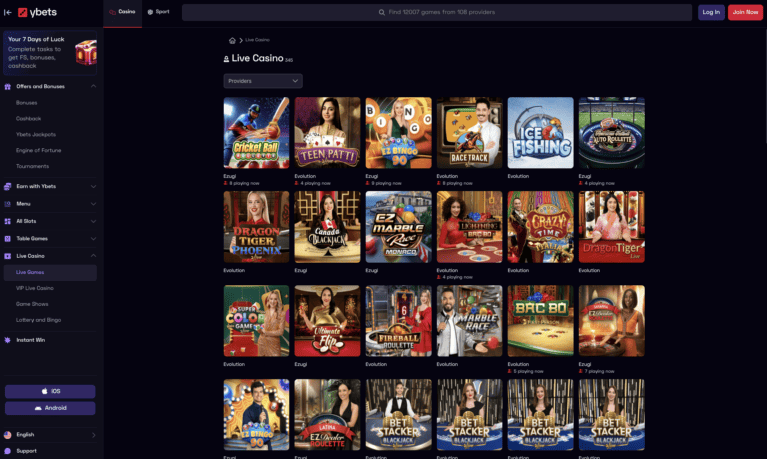This screenshot has height=459, width=767.
Task: Focus the game search field
Action: point(437,12)
